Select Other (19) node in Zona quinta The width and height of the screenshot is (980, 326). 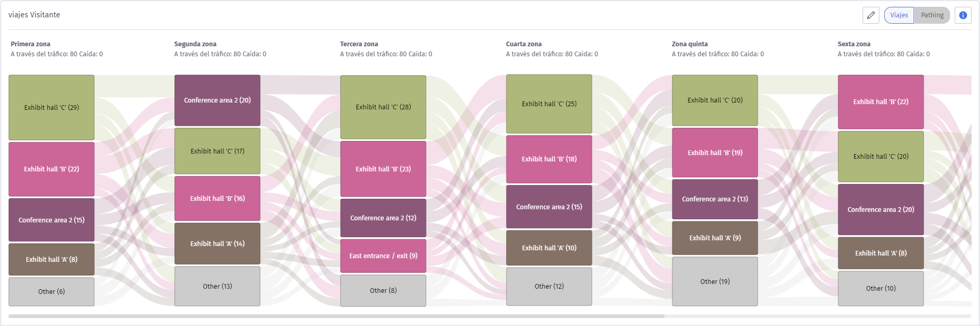715,281
